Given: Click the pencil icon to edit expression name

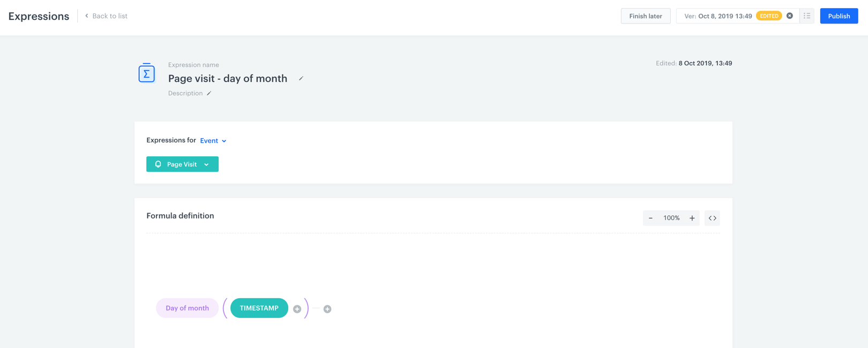Looking at the screenshot, I should (301, 78).
